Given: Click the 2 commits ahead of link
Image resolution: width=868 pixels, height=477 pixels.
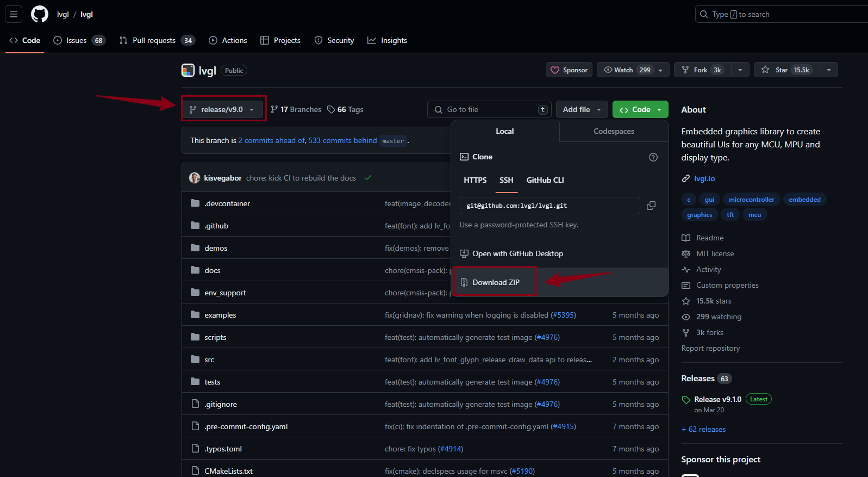Looking at the screenshot, I should pos(272,140).
